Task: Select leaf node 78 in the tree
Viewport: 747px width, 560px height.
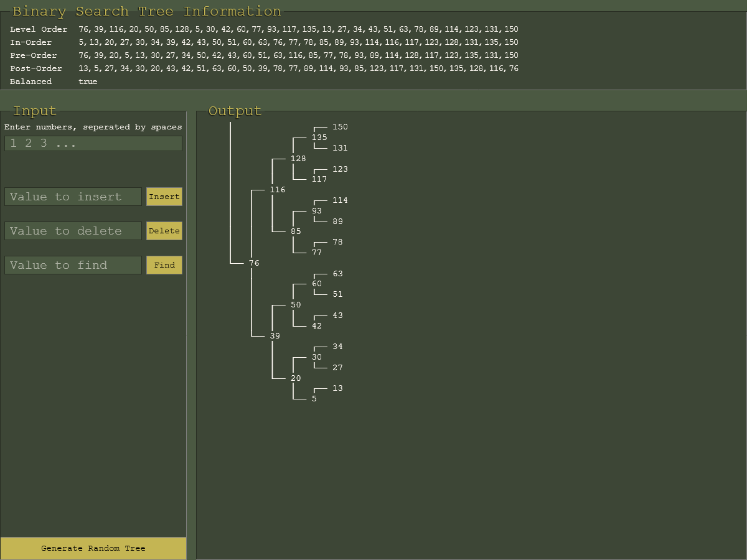Action: click(337, 242)
